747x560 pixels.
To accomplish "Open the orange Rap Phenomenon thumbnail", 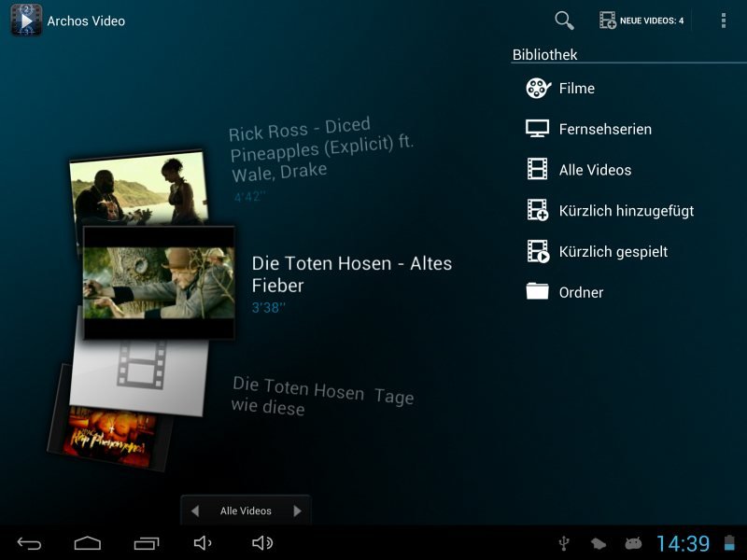I will coord(111,437).
